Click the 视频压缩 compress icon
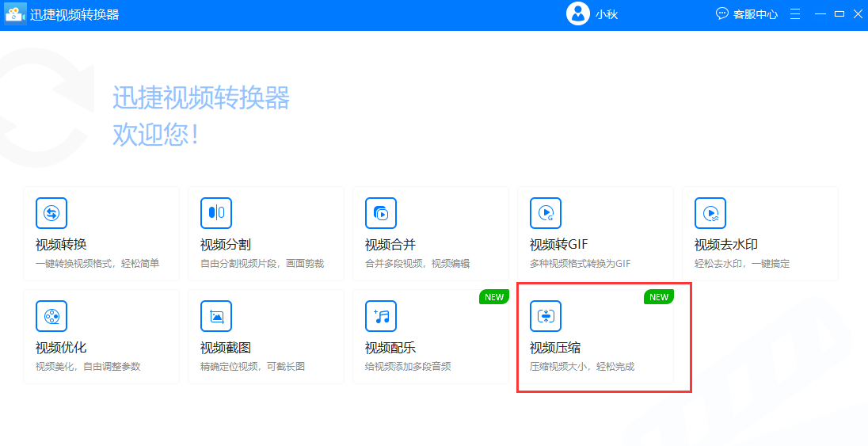This screenshot has width=868, height=446. point(546,316)
